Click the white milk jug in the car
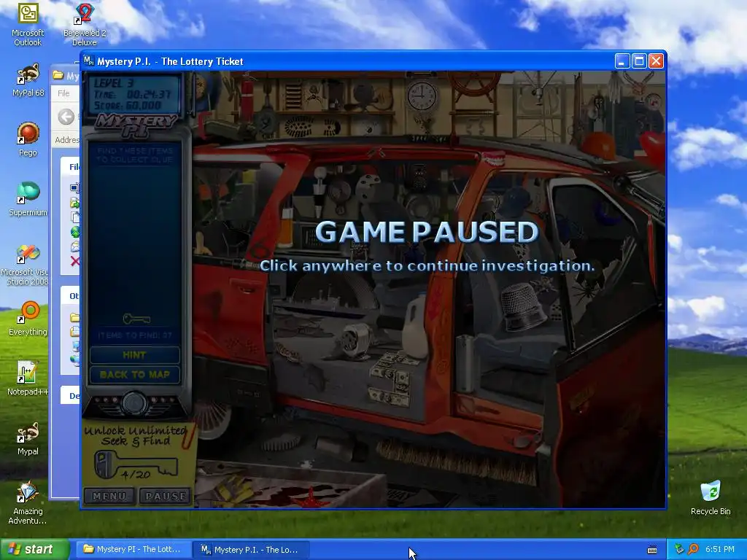The width and height of the screenshot is (747, 560). pos(414,325)
